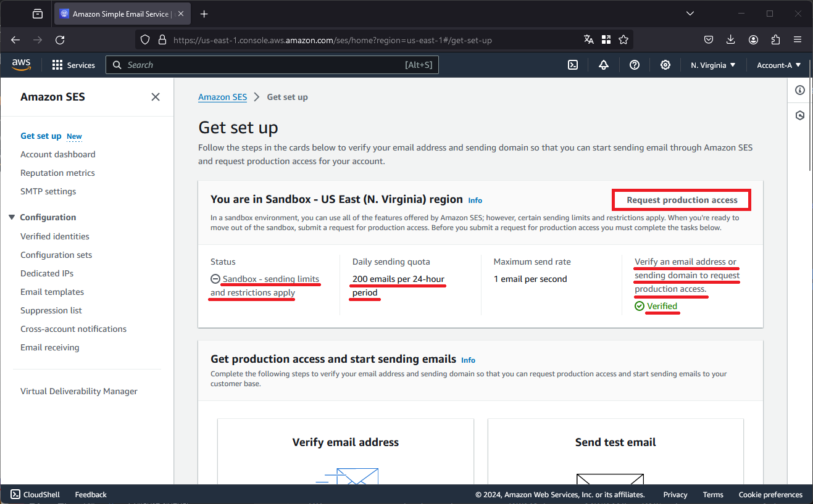The image size is (813, 504).
Task: Open console settings gear
Action: pos(665,65)
